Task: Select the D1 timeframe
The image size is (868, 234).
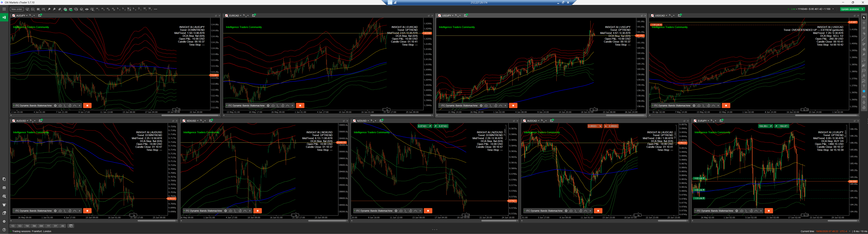Action: pos(140,9)
